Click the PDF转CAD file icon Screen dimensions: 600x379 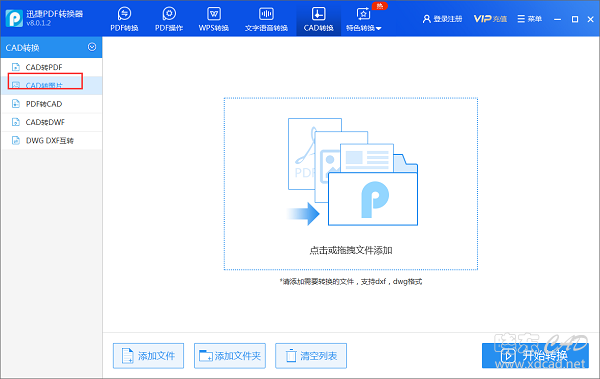16,104
